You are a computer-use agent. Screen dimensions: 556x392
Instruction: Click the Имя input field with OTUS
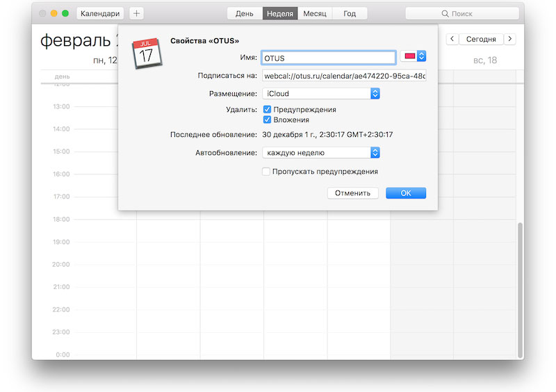(328, 58)
